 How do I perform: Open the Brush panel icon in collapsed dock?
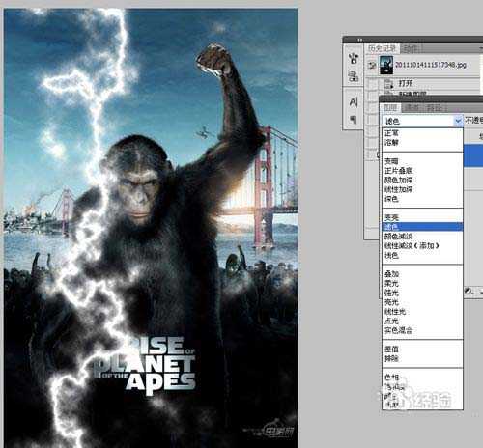click(x=354, y=58)
